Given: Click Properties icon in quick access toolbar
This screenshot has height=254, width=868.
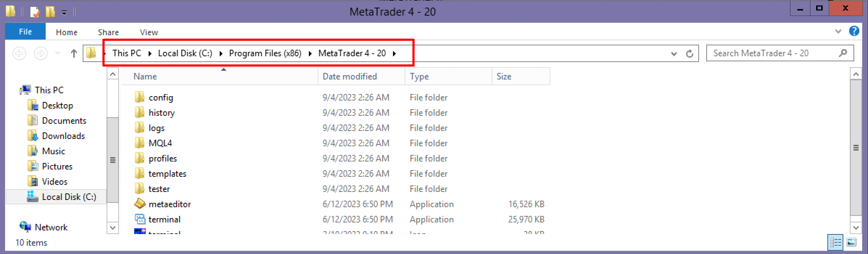Looking at the screenshot, I should (35, 12).
